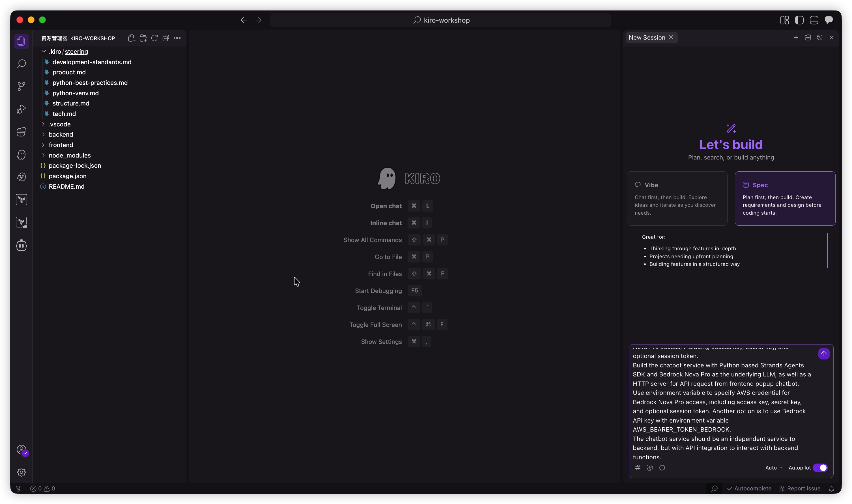The image size is (852, 504).
Task: Expand the backend folder
Action: coord(61,135)
